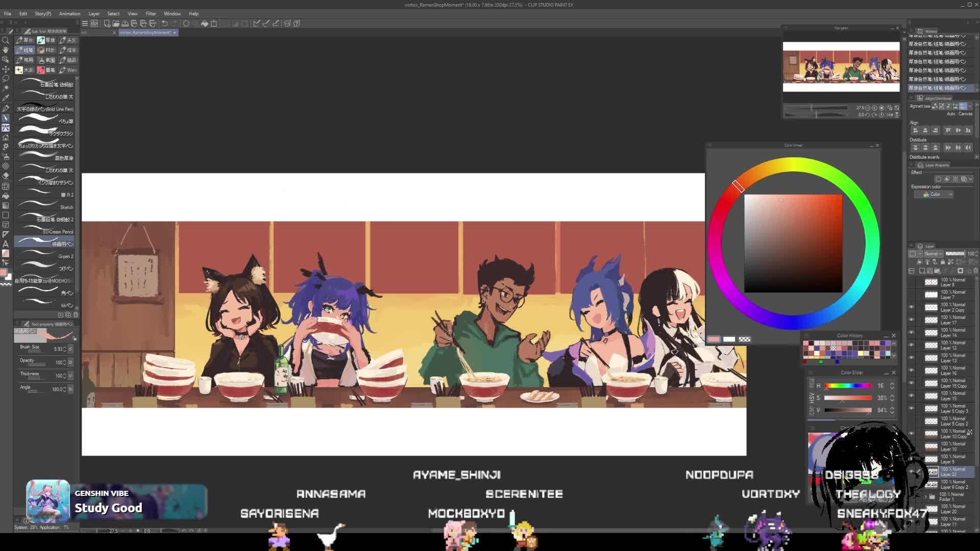Select the Pen tool in toolbox
Screen dimensions: 980x551
[x=6, y=108]
